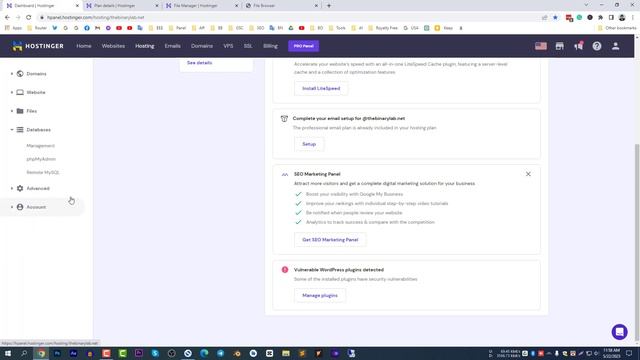
Task: Go to Websites in top navigation
Action: 113,46
